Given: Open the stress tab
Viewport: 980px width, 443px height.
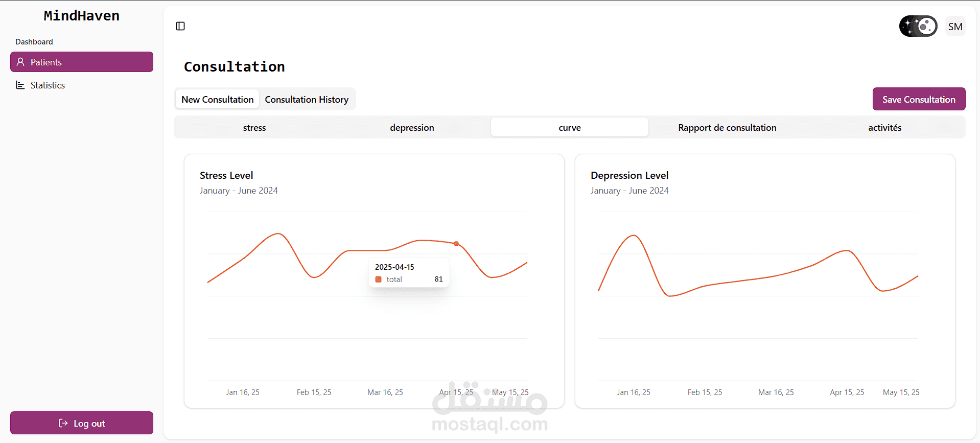Looking at the screenshot, I should 254,128.
